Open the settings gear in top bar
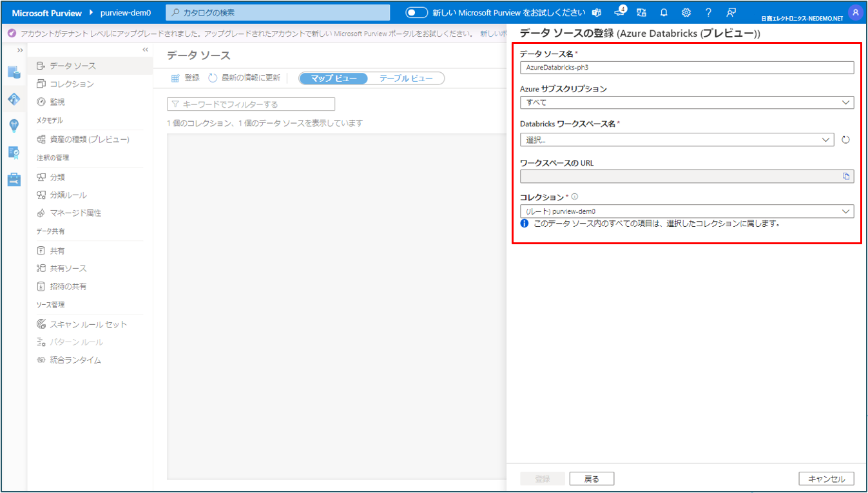Image resolution: width=868 pixels, height=493 pixels. (x=686, y=12)
